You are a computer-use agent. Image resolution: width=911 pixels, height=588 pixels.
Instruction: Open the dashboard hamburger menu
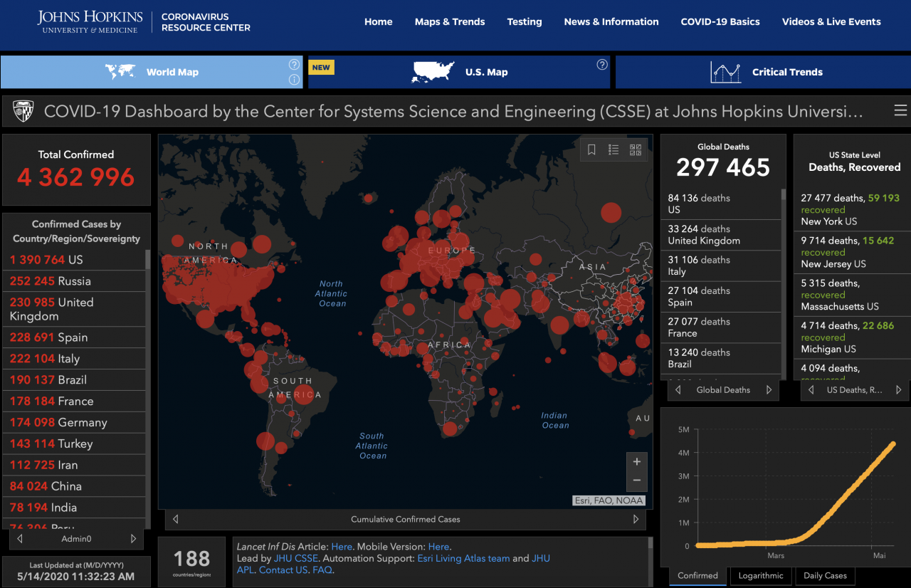coord(900,110)
